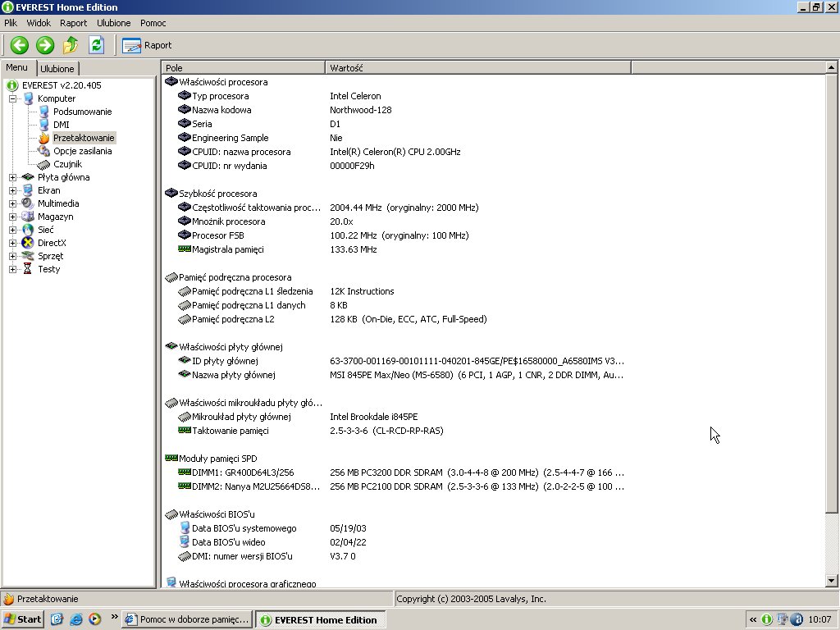Expand the Multimedia tree node
840x630 pixels.
(13, 203)
